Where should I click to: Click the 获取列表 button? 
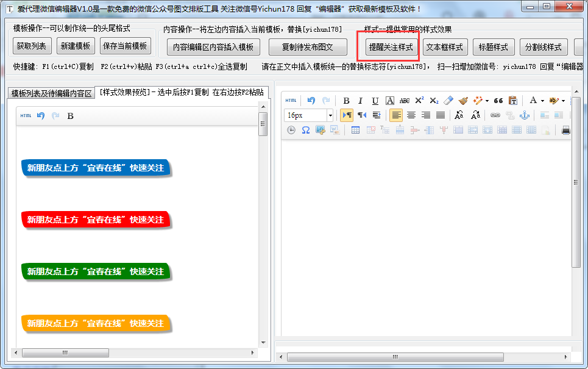(31, 46)
